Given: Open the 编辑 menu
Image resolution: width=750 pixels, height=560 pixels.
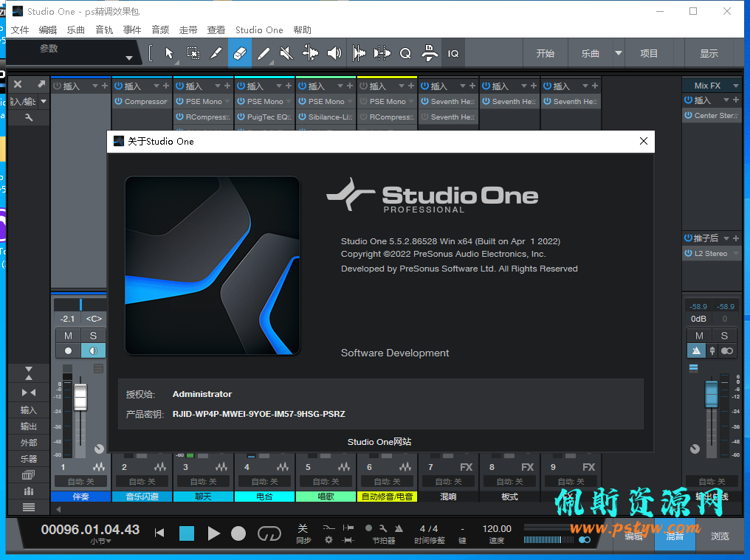Looking at the screenshot, I should coord(48,30).
